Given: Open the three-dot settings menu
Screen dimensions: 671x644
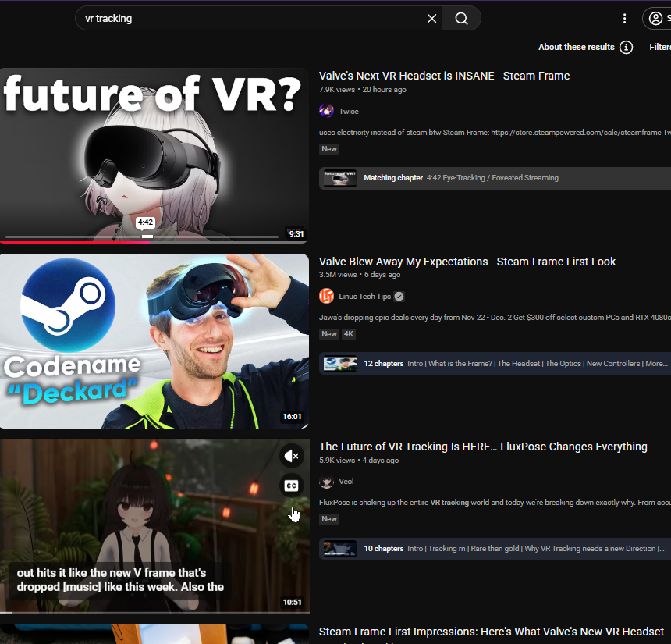Looking at the screenshot, I should click(624, 19).
